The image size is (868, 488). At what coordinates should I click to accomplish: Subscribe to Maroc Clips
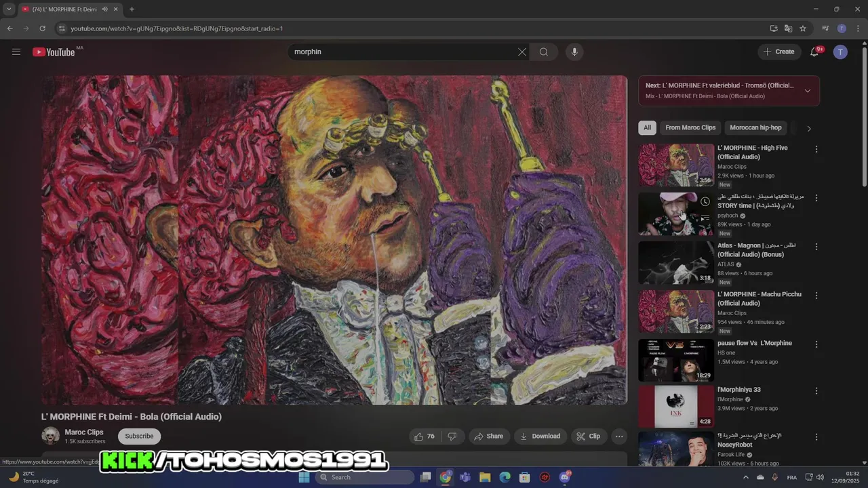click(x=139, y=436)
